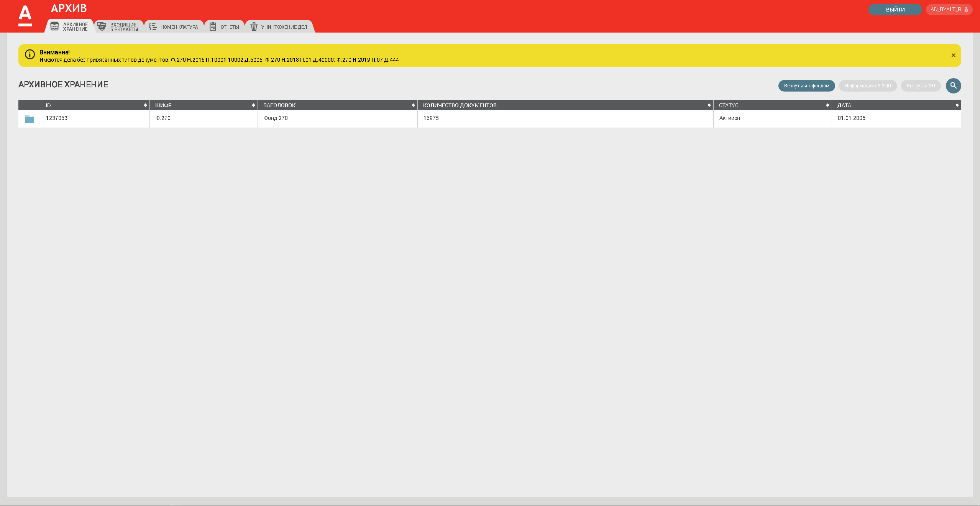Switch to Архивное хранение tab
The width and height of the screenshot is (980, 506).
tap(69, 26)
